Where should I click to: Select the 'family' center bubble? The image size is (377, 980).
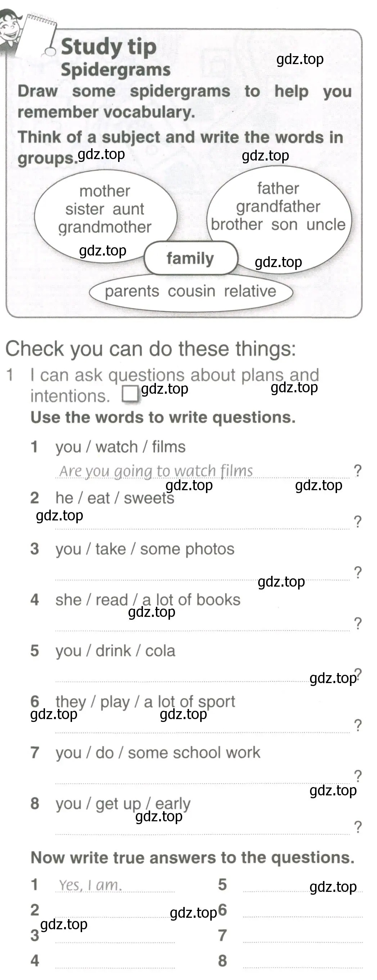(191, 258)
